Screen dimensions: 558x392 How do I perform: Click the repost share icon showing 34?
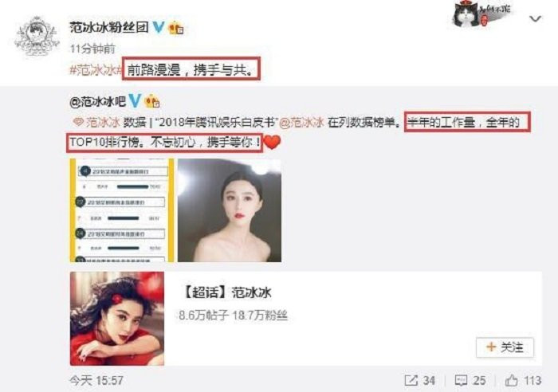[x=411, y=380]
